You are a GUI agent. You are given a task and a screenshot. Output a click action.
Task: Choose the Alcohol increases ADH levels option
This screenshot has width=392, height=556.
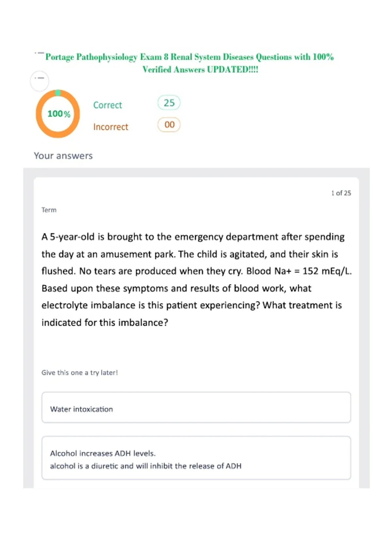(x=196, y=458)
